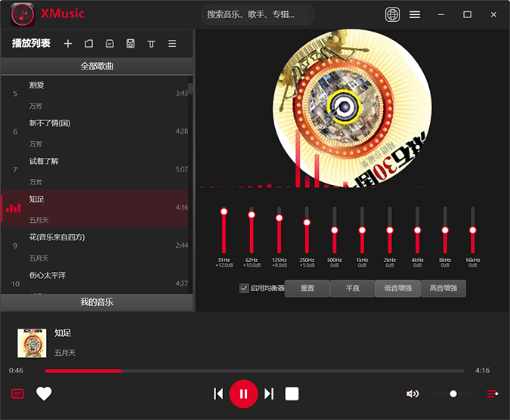
Task: Expand the 我的音乐 section
Action: [97, 302]
